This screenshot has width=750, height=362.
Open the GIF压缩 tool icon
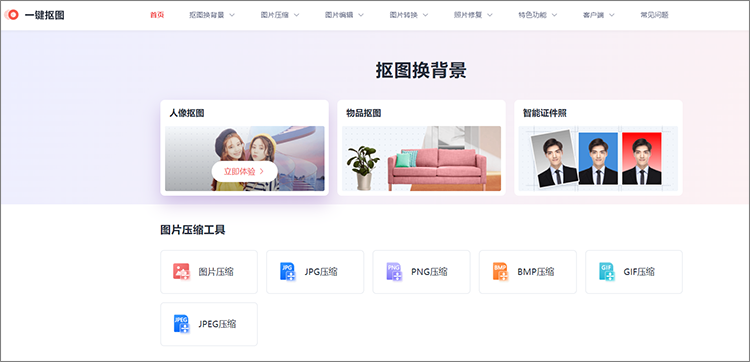pyautogui.click(x=607, y=272)
